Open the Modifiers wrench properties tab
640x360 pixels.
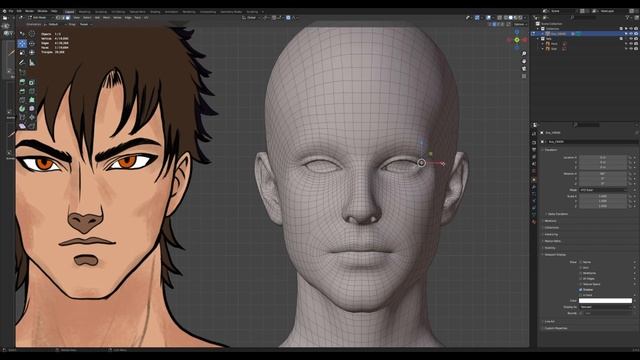tap(534, 187)
